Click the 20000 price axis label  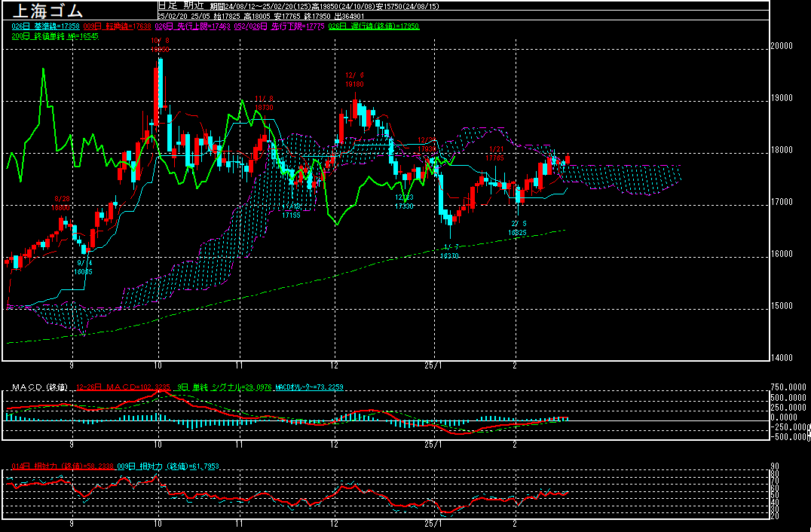tap(782, 46)
